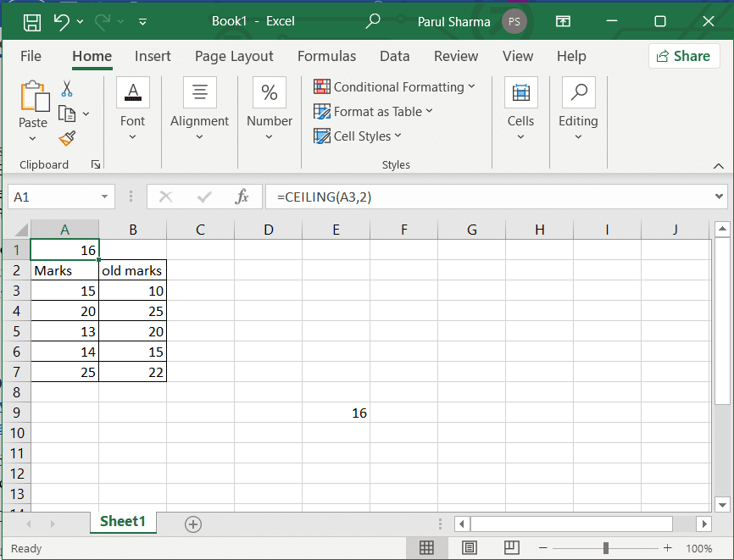Click the Save icon in title bar
This screenshot has width=734, height=560.
click(32, 21)
